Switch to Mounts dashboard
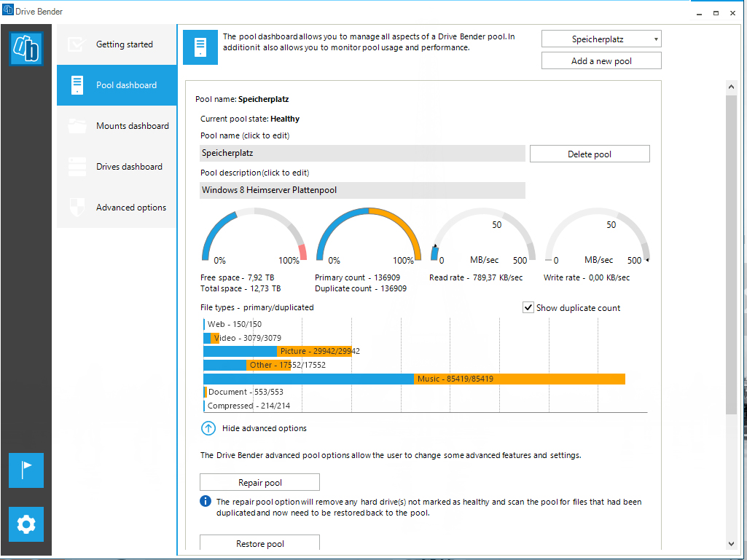 (117, 126)
